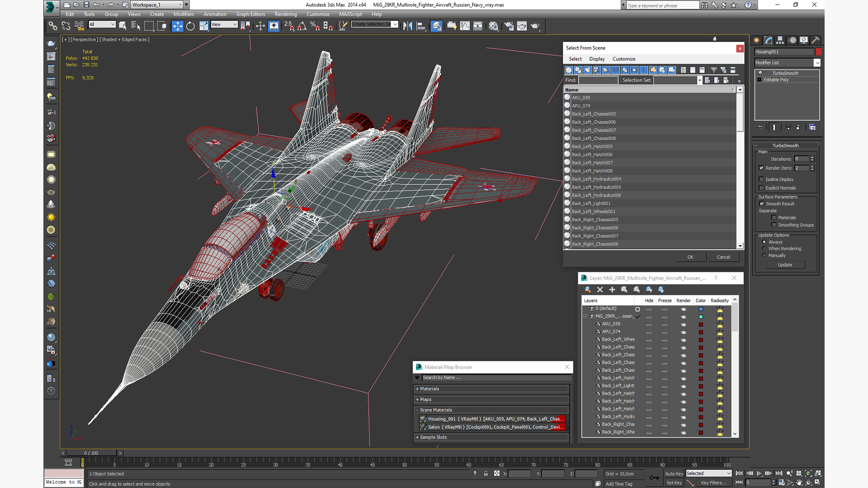Open Manage Layers from main toolbar
868x488 pixels.
pyautogui.click(x=436, y=26)
